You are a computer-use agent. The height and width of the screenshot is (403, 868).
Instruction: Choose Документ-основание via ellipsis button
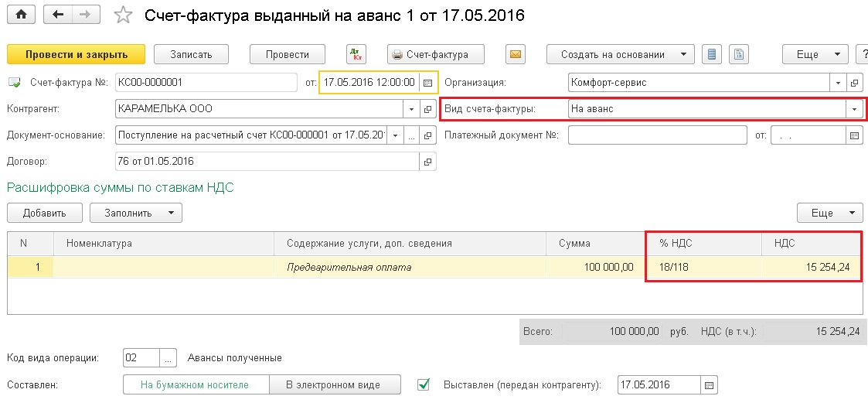point(411,135)
